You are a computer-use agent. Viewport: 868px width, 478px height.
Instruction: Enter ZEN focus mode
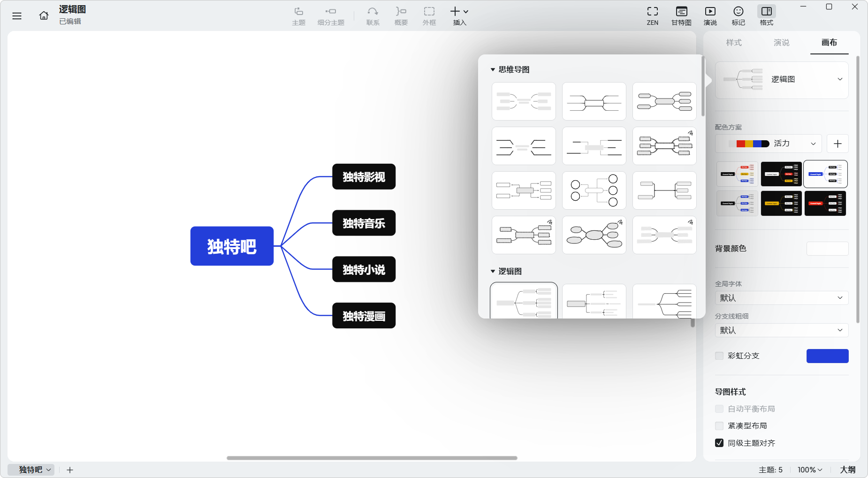click(652, 15)
